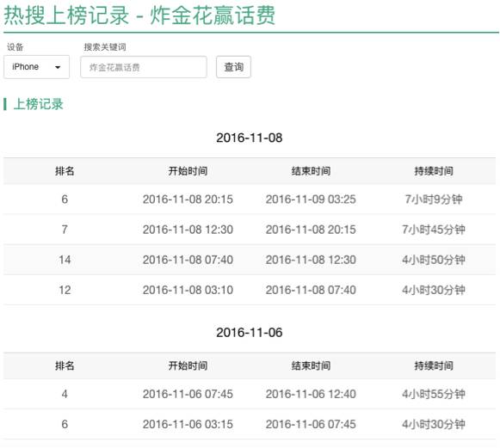500x448 pixels.
Task: Click the 开始时间 header in the 2016-11-08 table
Action: click(188, 171)
